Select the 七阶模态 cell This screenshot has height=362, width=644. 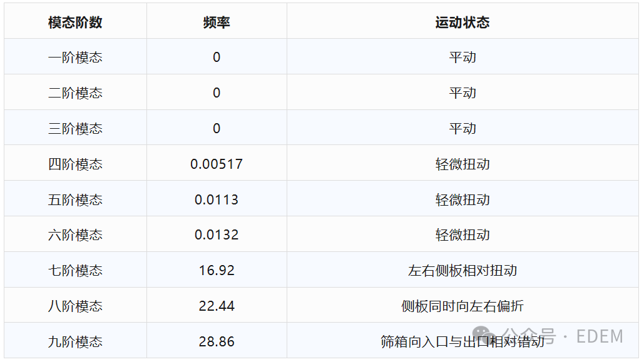[75, 271]
